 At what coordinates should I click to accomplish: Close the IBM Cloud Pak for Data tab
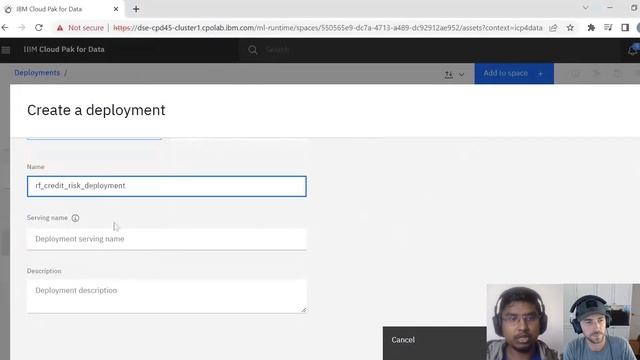(116, 9)
